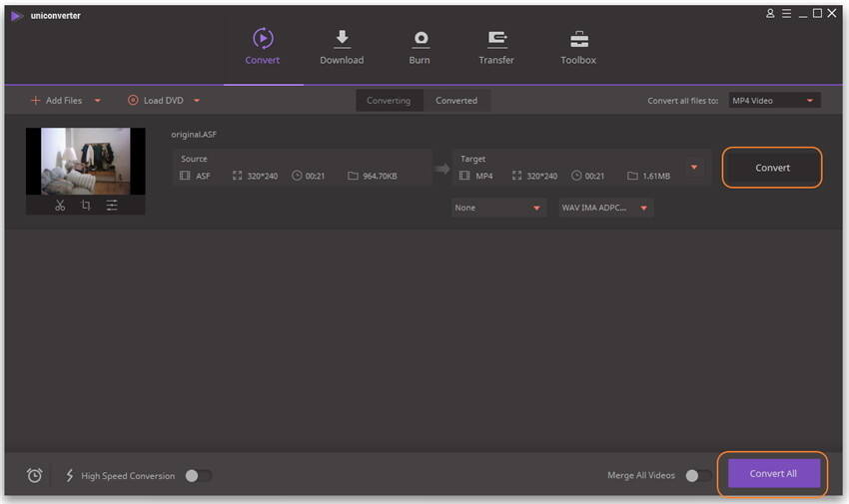Switch to the Converted tab
This screenshot has height=504, width=849.
(456, 101)
